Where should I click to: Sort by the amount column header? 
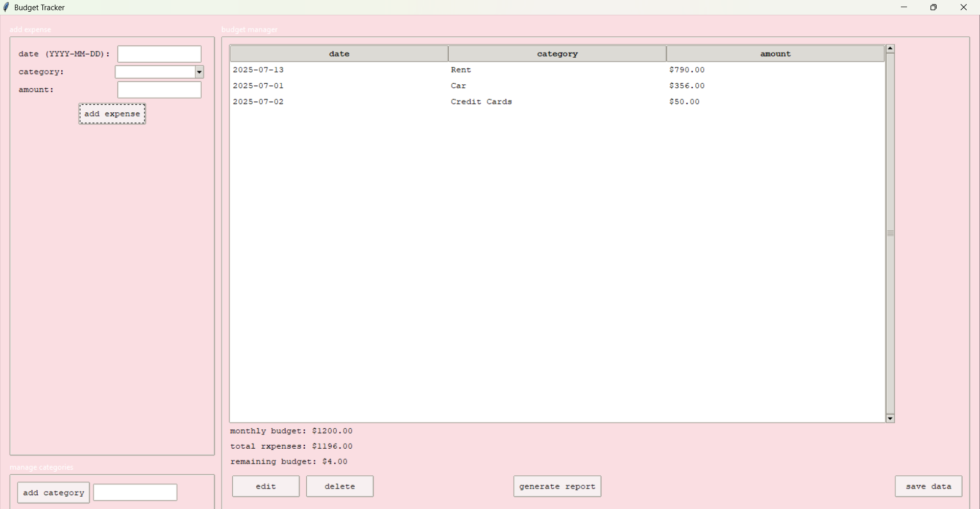tap(775, 54)
